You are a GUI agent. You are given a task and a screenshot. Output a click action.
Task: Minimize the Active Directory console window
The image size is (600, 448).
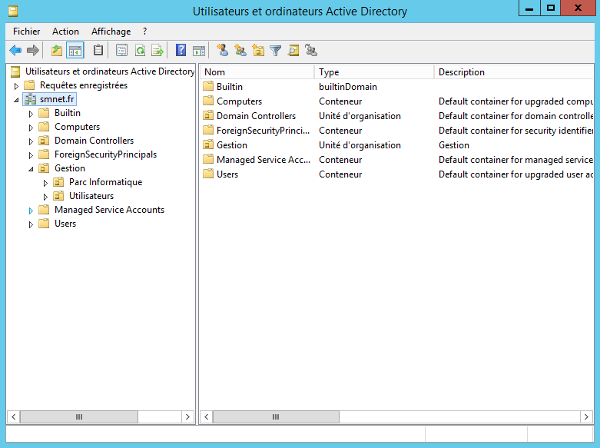click(x=529, y=8)
